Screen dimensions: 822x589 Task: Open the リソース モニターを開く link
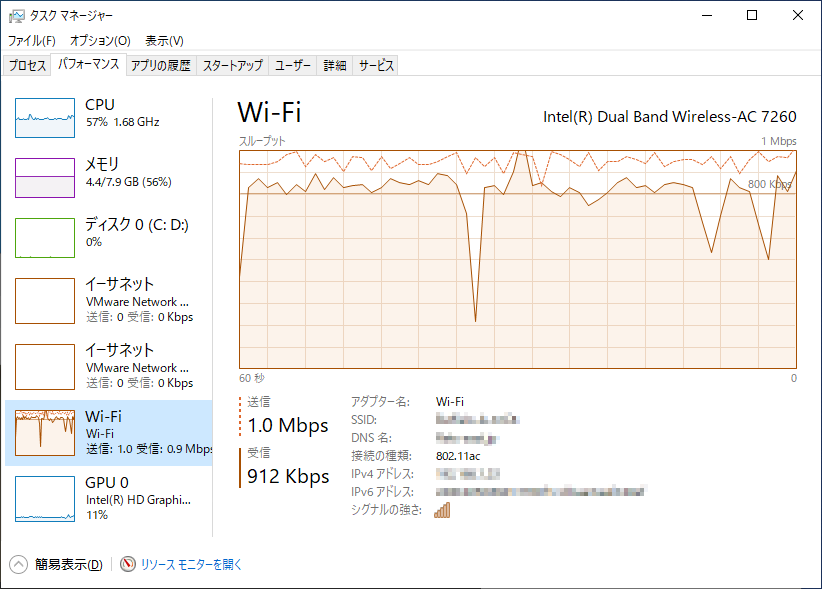(191, 564)
